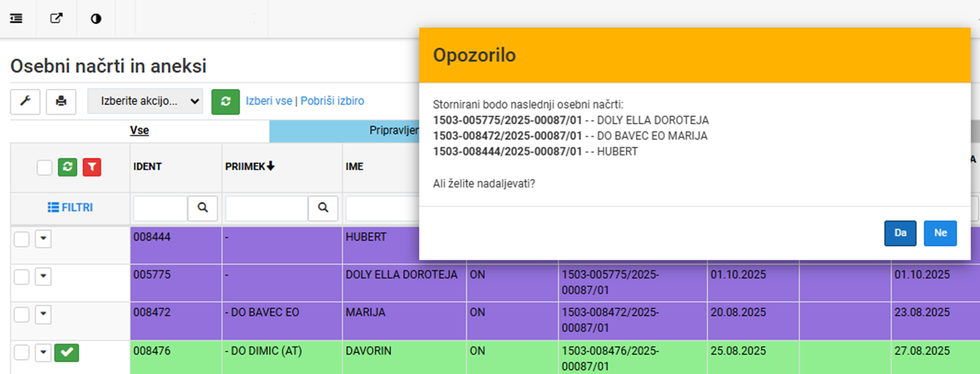The width and height of the screenshot is (980, 374).
Task: Click dialog line ending DO BAVEC EO MARIJA
Action: [570, 136]
